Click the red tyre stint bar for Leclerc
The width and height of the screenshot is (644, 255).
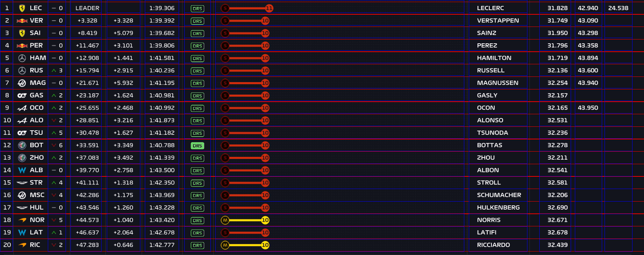point(246,8)
